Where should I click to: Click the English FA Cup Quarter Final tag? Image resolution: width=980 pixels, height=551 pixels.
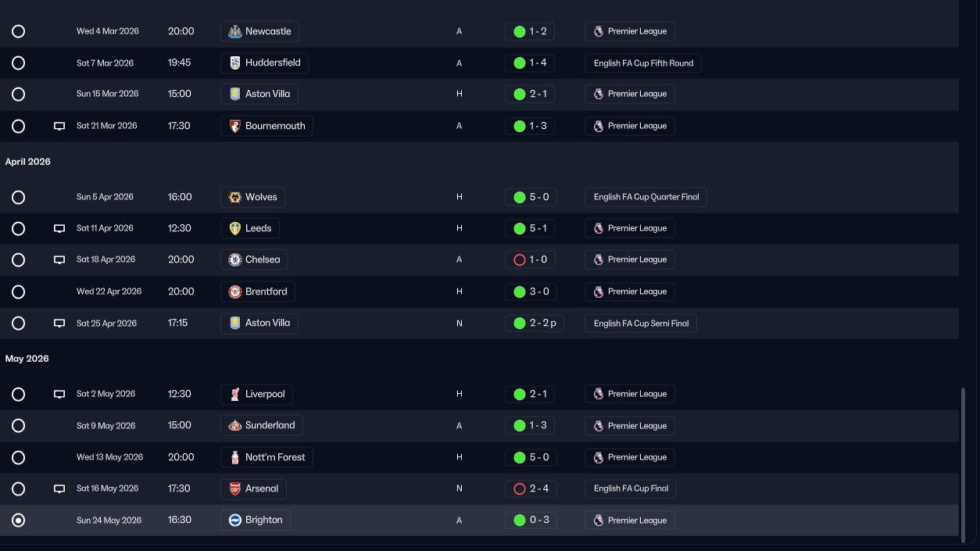click(646, 197)
